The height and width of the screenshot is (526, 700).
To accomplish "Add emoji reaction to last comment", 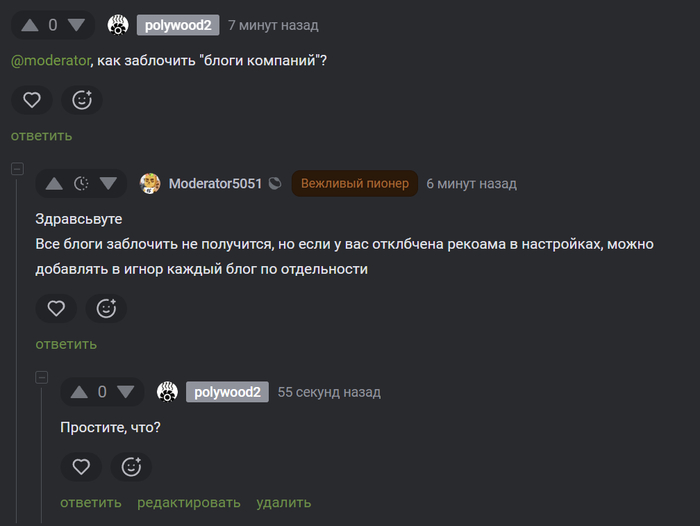I will (131, 467).
